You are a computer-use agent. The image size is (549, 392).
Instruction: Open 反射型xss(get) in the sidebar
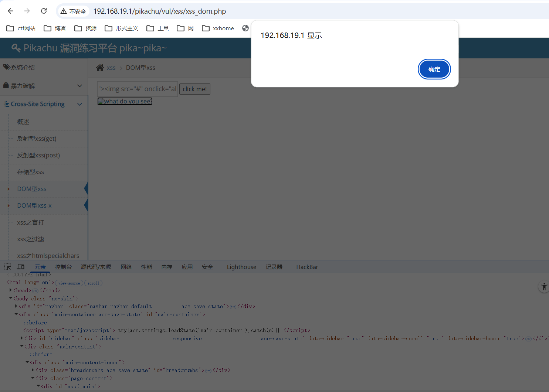click(44, 139)
